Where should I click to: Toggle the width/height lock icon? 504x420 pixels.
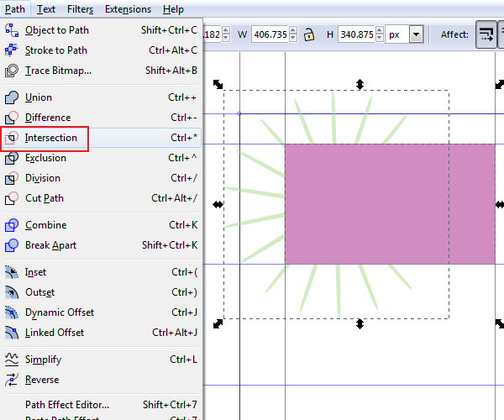(309, 34)
